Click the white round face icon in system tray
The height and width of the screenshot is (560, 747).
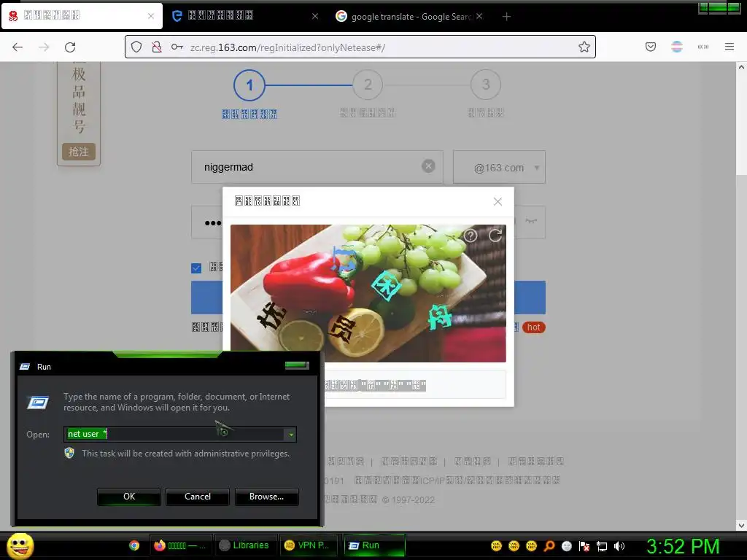[x=566, y=546]
